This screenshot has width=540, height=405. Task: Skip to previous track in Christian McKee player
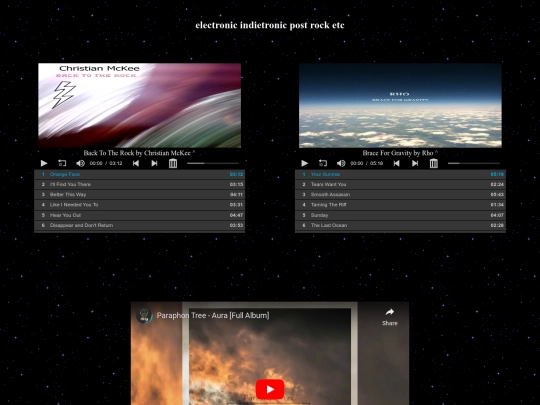tap(136, 163)
